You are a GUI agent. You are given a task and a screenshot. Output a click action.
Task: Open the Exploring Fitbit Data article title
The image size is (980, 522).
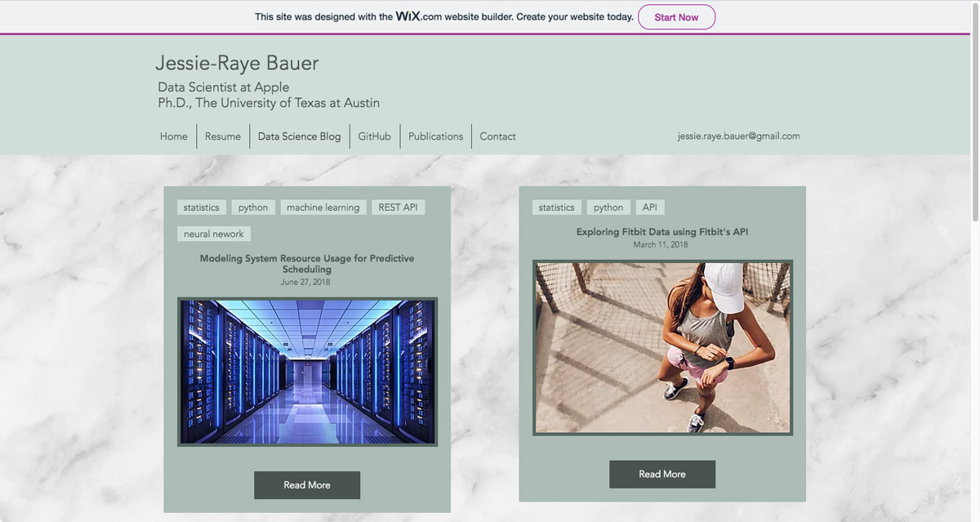(x=661, y=231)
